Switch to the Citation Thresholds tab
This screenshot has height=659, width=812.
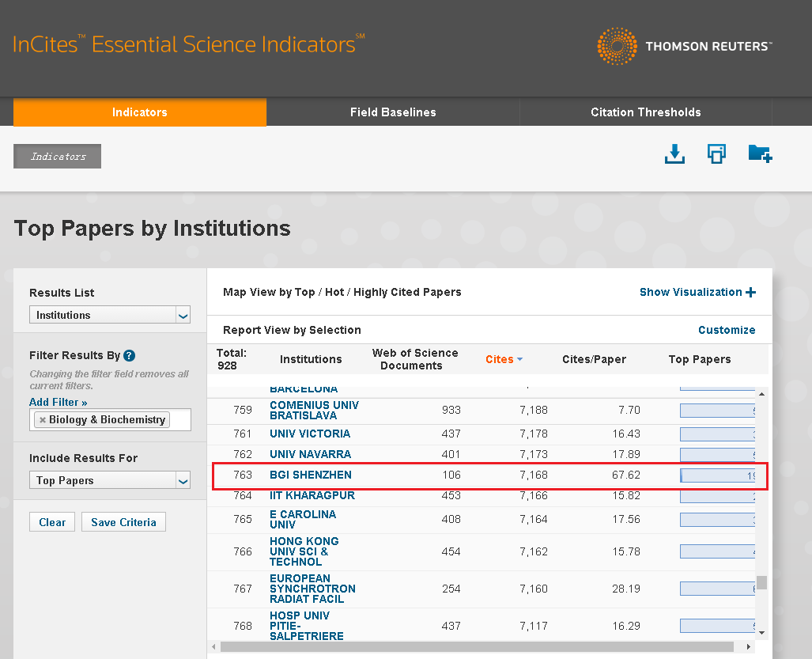point(646,112)
